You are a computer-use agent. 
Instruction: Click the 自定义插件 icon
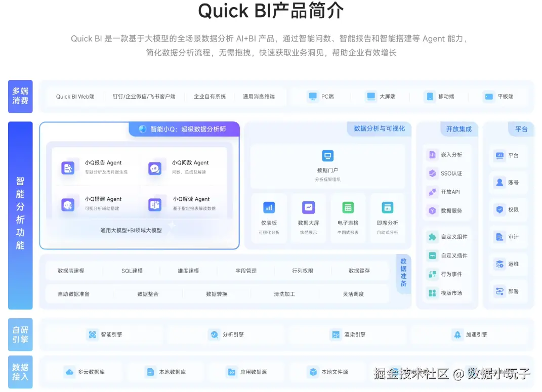(432, 255)
